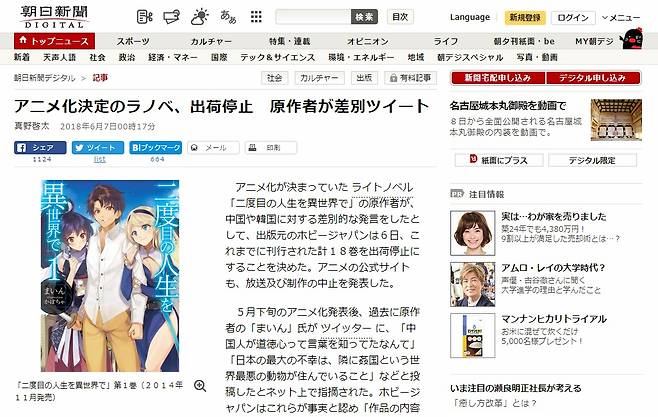Click the 朝日新聞デジタル breadcrumb link
Viewport: 658px width, 417px height.
tap(44, 78)
